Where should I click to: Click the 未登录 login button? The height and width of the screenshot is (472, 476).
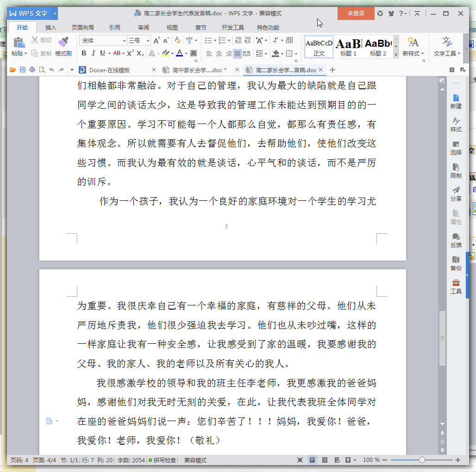pyautogui.click(x=356, y=14)
